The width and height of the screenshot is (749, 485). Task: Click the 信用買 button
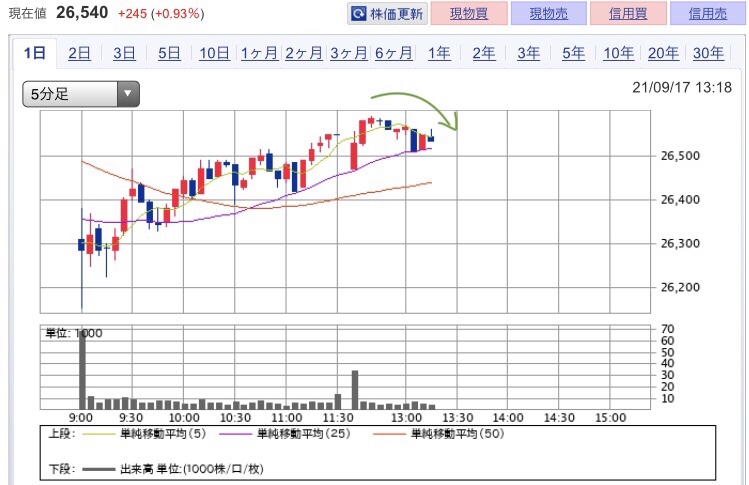point(628,13)
